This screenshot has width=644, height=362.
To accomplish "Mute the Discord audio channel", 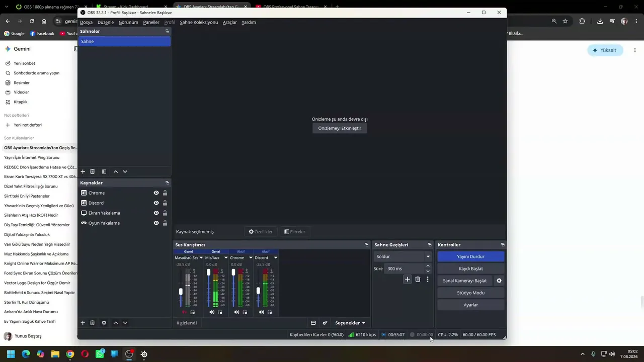I will click(262, 312).
